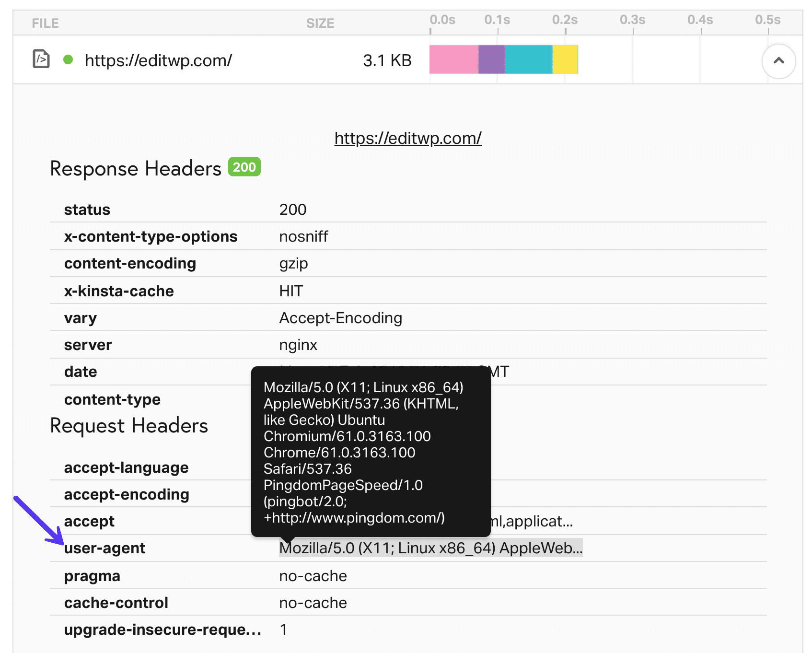Open the https://editwp.com/ link in the details
The width and height of the screenshot is (812, 653).
pos(407,138)
